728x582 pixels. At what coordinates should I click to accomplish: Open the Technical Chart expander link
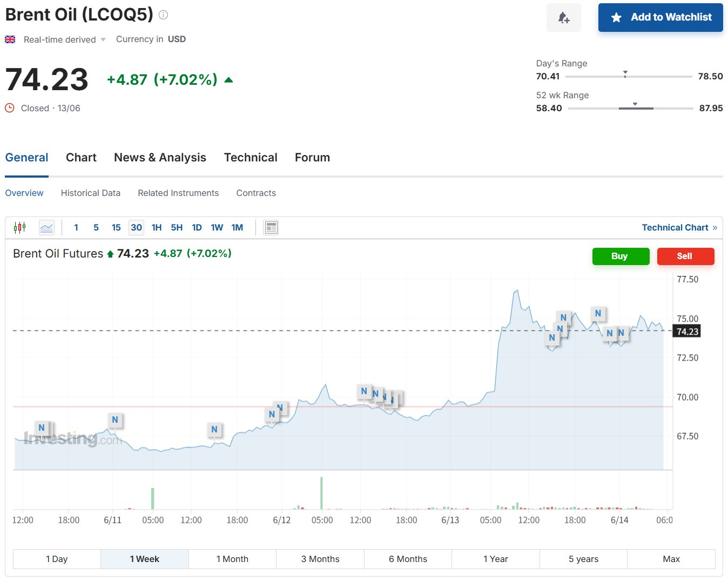tap(679, 227)
